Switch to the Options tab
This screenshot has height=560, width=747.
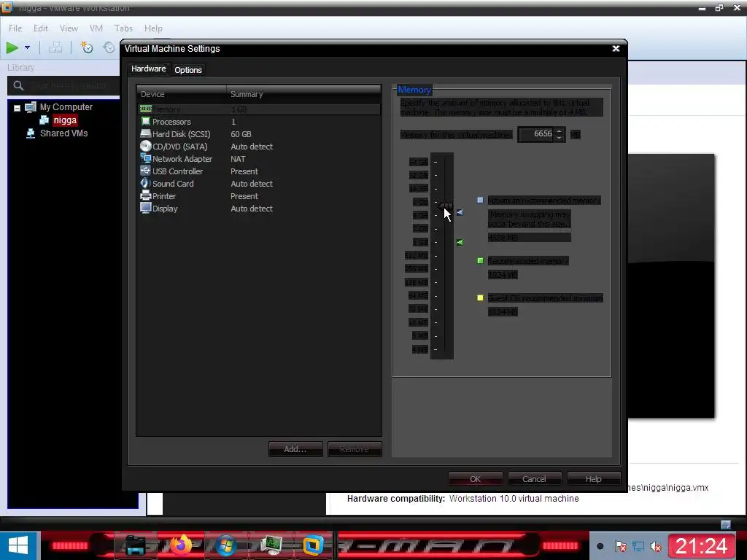pos(188,70)
